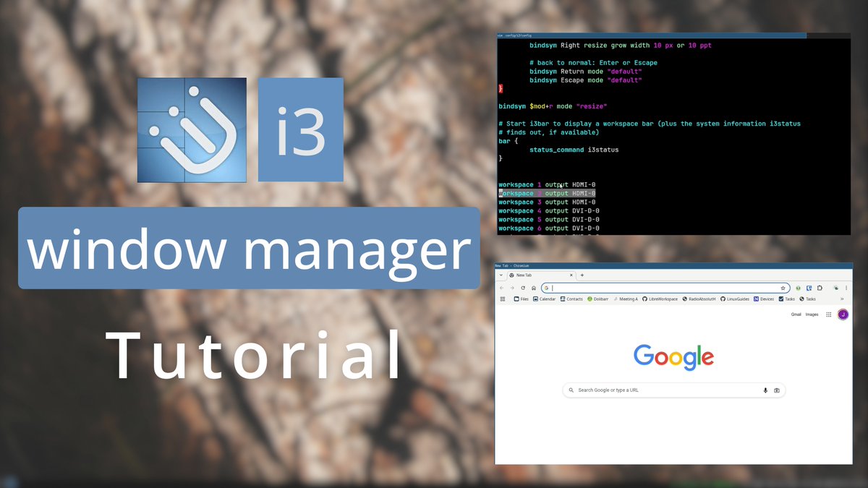Open the Meeting A bookmark

626,299
